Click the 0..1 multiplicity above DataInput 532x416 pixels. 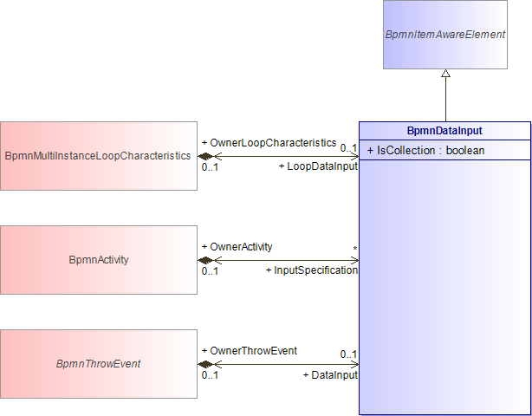349,354
